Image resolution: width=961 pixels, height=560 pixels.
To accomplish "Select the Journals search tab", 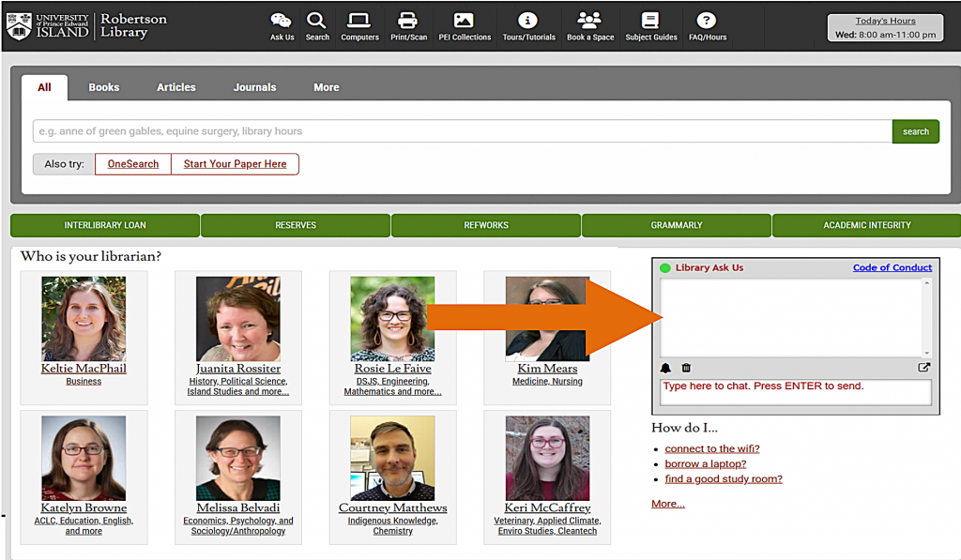I will pos(254,87).
